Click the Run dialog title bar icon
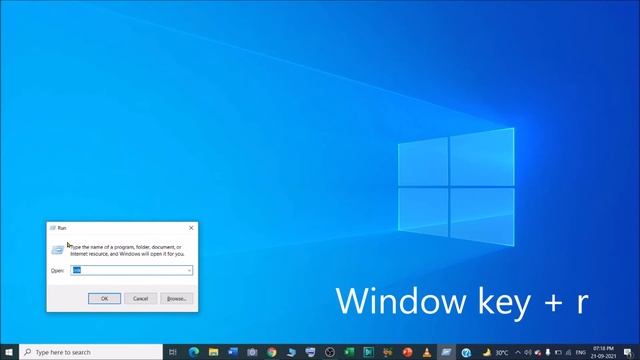This screenshot has width=640, height=360. point(53,228)
